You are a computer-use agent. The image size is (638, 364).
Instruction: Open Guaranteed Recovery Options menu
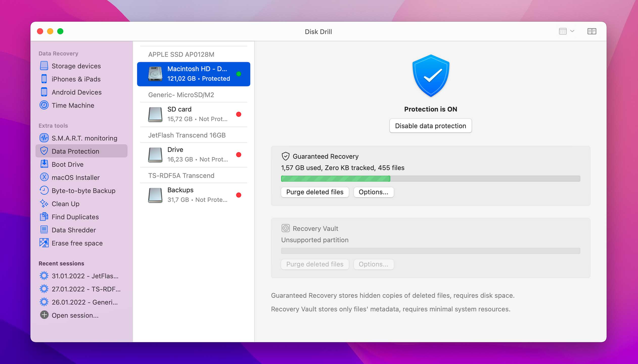(x=373, y=192)
